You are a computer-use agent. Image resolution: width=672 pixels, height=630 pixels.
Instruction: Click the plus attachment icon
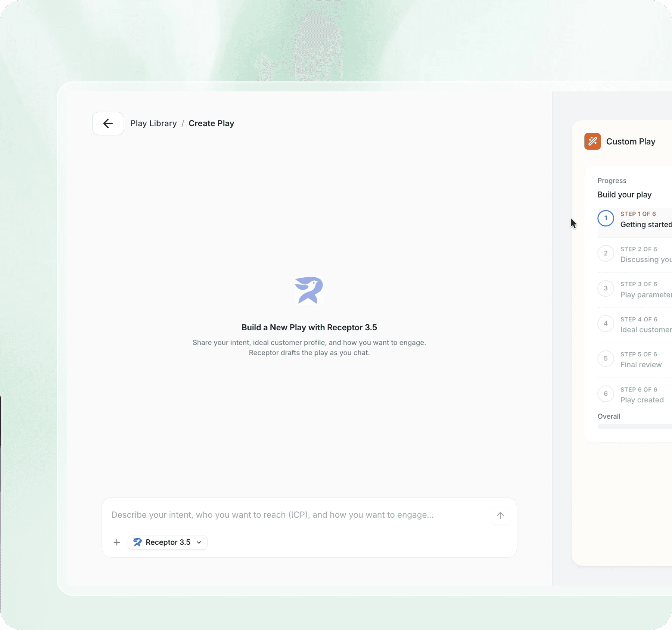[117, 542]
